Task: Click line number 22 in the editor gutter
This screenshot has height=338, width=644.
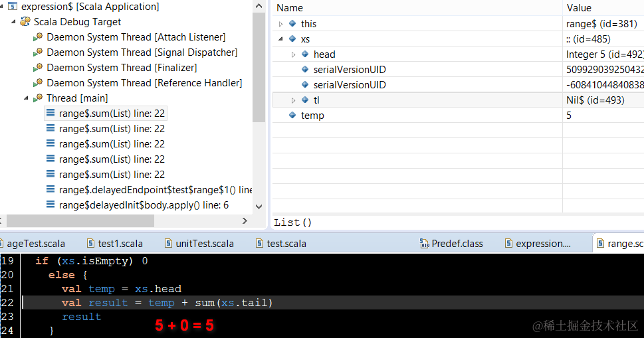Action: point(7,302)
